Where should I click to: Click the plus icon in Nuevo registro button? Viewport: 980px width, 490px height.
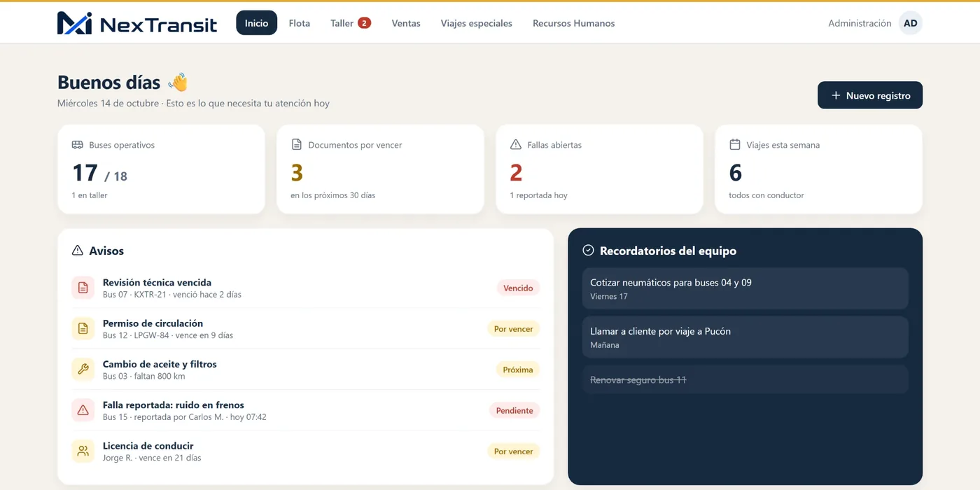[836, 95]
